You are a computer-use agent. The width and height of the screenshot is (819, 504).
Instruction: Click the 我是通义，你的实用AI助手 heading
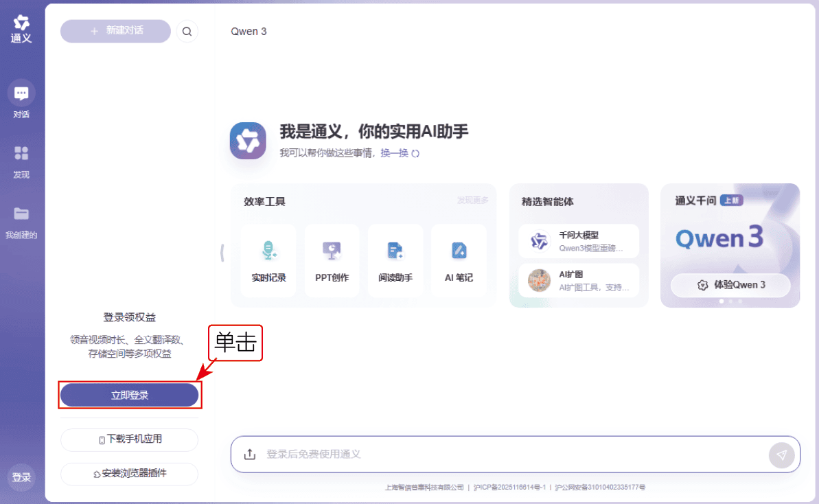374,132
